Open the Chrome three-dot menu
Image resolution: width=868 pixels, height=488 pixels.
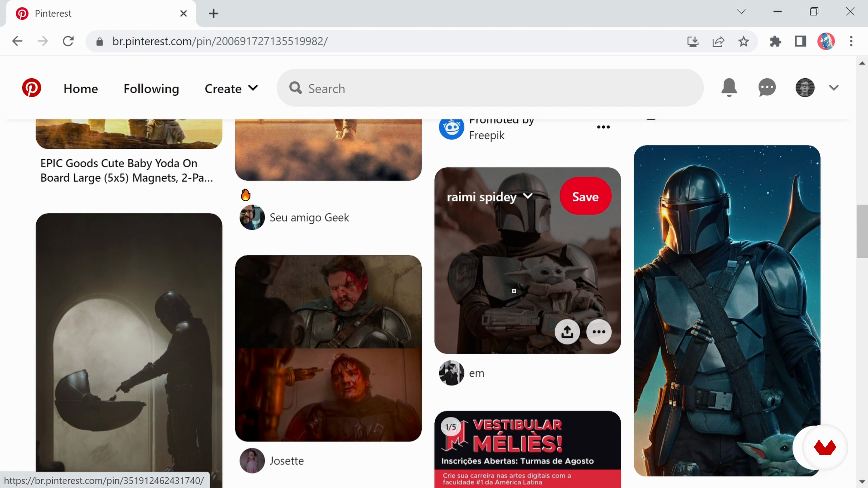[x=851, y=41]
